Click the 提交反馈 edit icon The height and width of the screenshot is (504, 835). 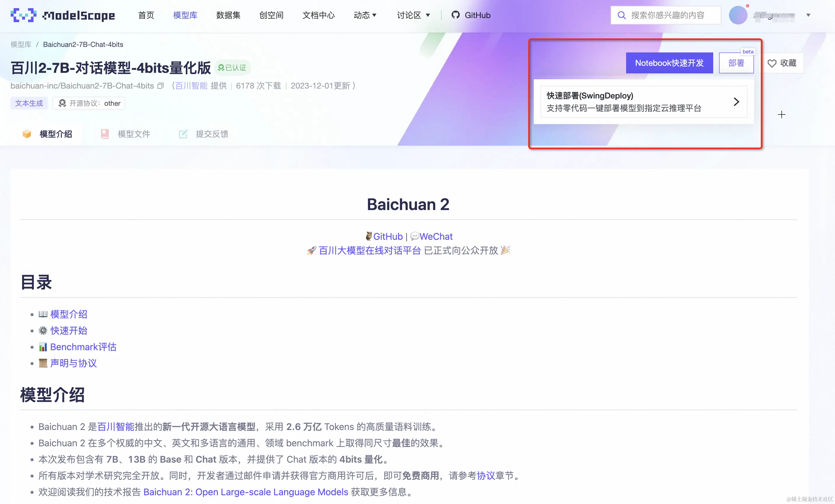(183, 134)
